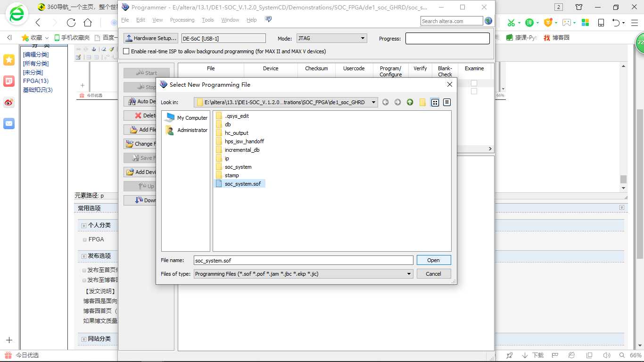The height and width of the screenshot is (362, 644).
Task: Click the skin shirt icon in browser title
Action: tap(579, 7)
